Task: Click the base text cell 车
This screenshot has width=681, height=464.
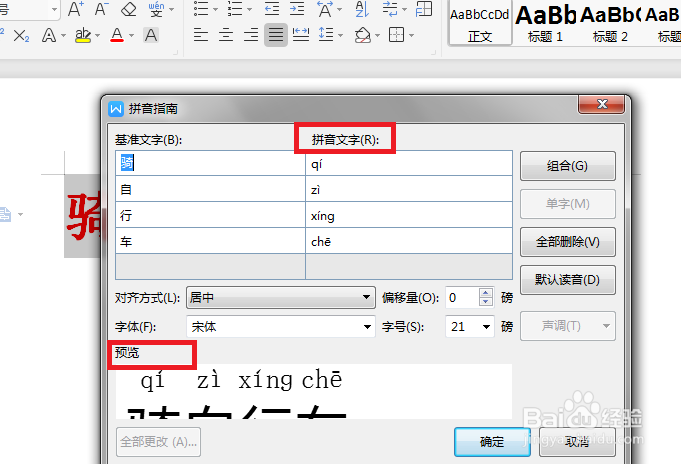Action: 211,241
